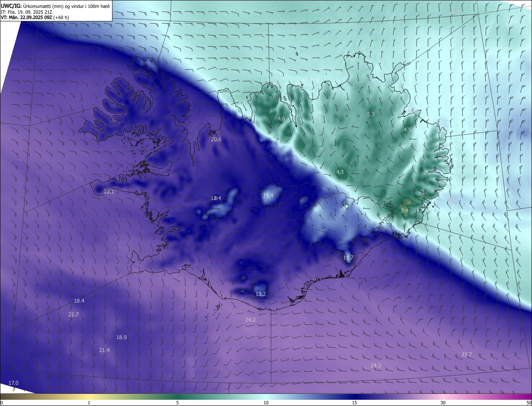This screenshot has height=406, width=532.
Task: Click the colorbar tick label 1
Action: (89, 403)
